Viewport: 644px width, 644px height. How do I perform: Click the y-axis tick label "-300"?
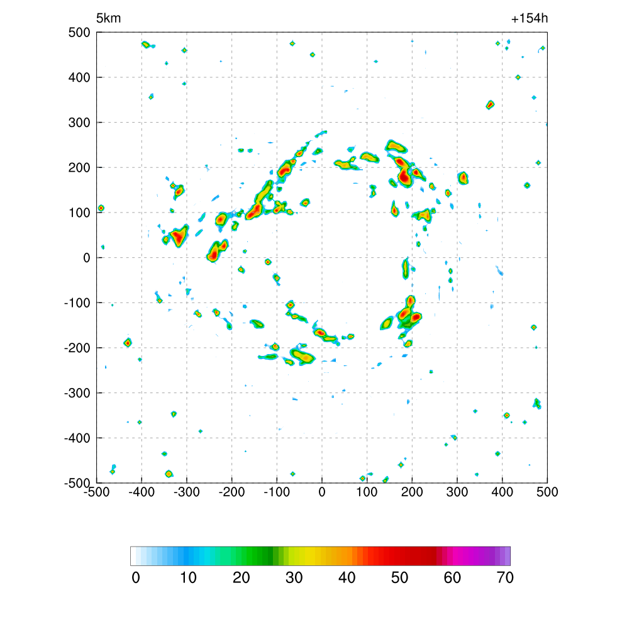point(77,393)
